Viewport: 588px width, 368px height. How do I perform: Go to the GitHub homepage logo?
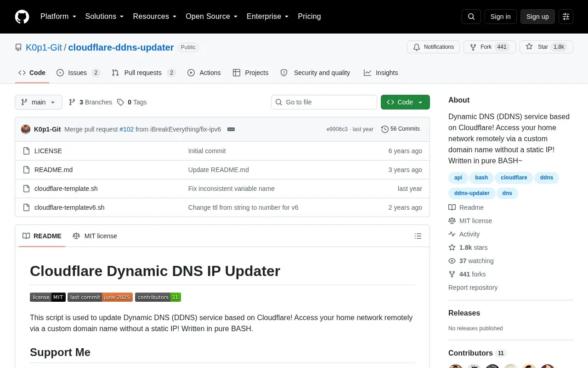(22, 17)
